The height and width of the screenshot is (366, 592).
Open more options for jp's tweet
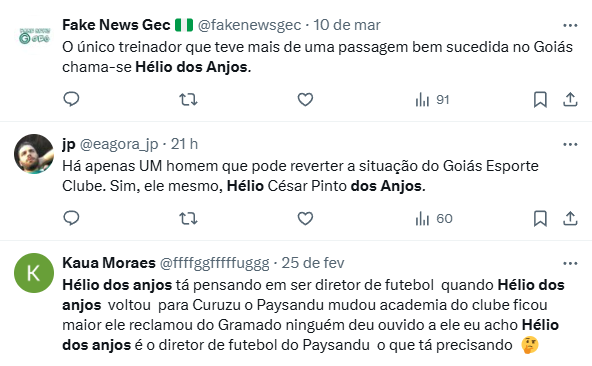coord(570,145)
